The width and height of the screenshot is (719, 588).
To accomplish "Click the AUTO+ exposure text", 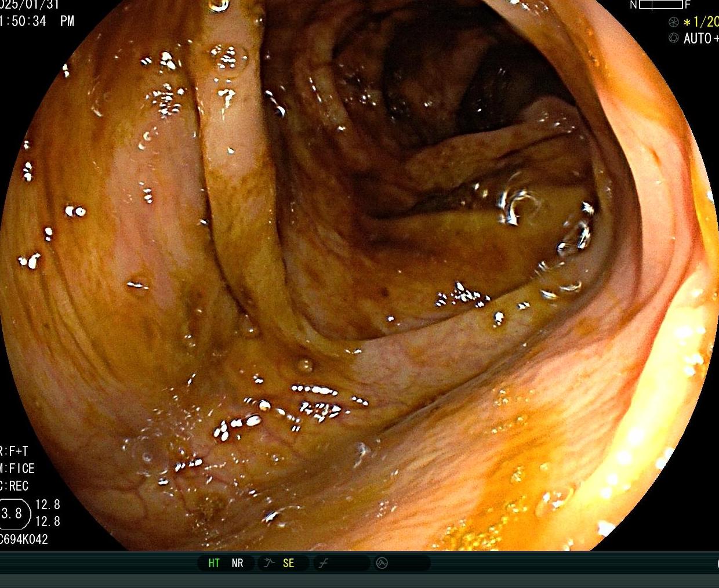I will coord(701,39).
